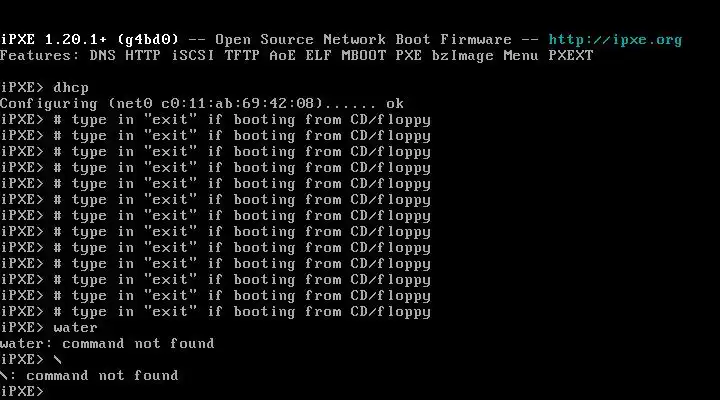Click the 'water: command not found' error
The height and width of the screenshot is (400, 720).
tap(107, 344)
